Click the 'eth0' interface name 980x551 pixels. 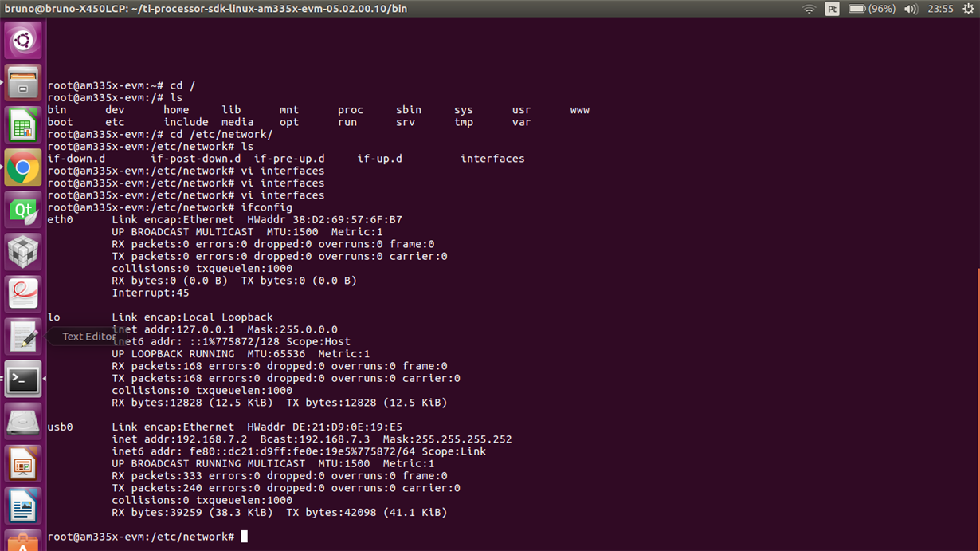[x=60, y=219]
